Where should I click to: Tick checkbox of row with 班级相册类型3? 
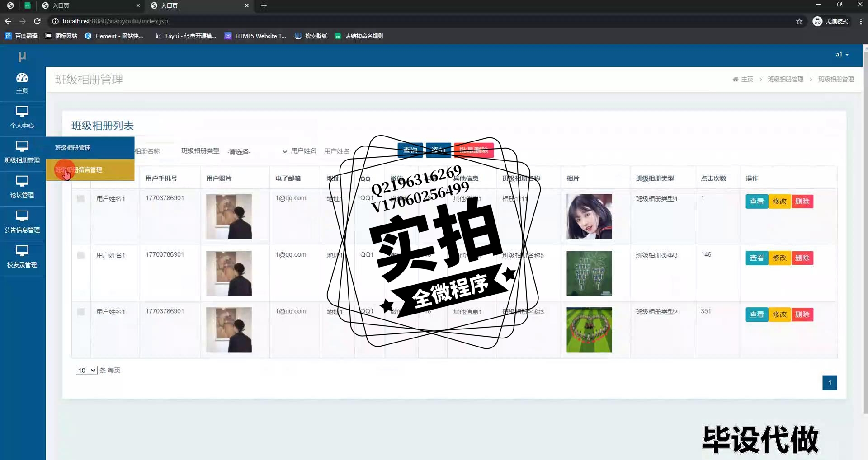pyautogui.click(x=81, y=255)
